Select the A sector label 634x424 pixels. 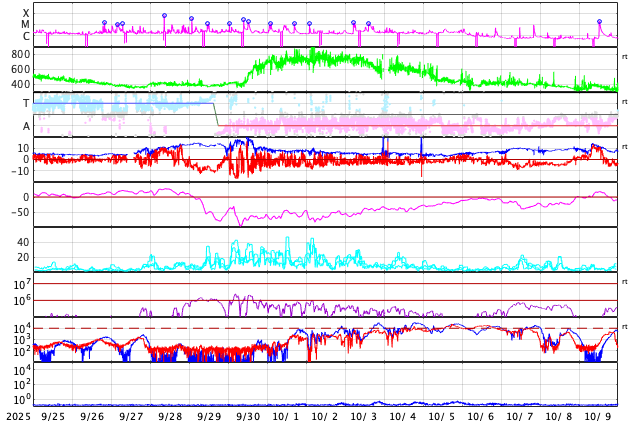pyautogui.click(x=26, y=126)
